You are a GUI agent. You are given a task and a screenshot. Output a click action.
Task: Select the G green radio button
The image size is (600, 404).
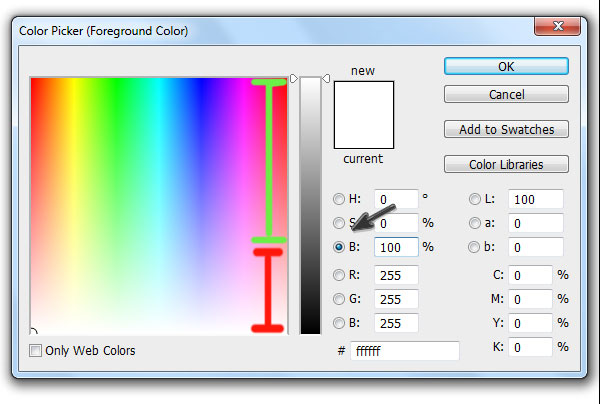[339, 299]
